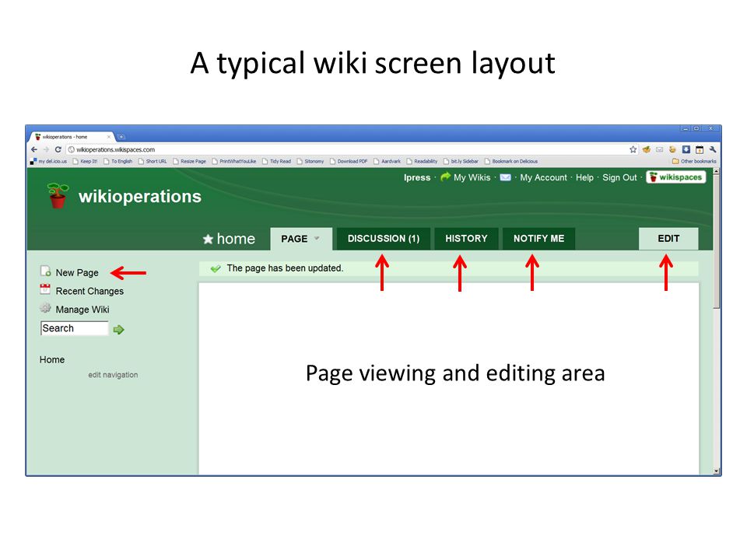Click the Help link
The width and height of the screenshot is (747, 560).
584,177
